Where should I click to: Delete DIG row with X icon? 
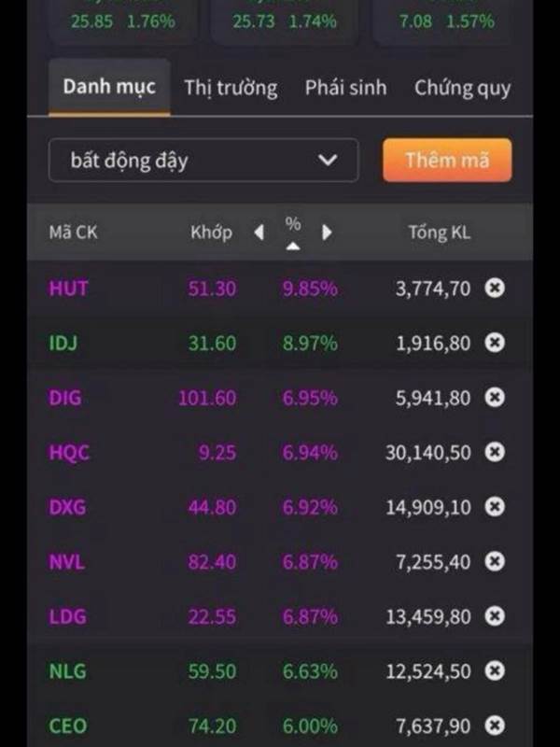click(x=495, y=397)
